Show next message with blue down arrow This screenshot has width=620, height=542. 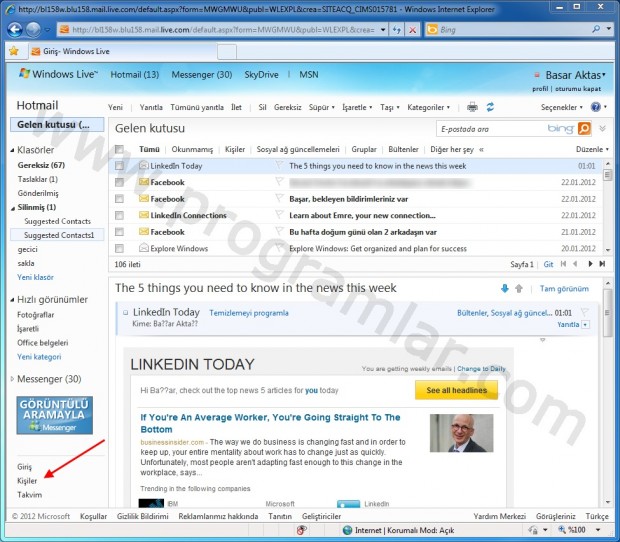[x=505, y=289]
